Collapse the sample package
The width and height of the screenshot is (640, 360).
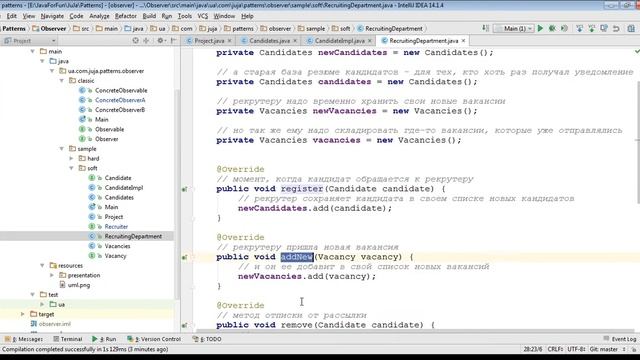pyautogui.click(x=62, y=149)
